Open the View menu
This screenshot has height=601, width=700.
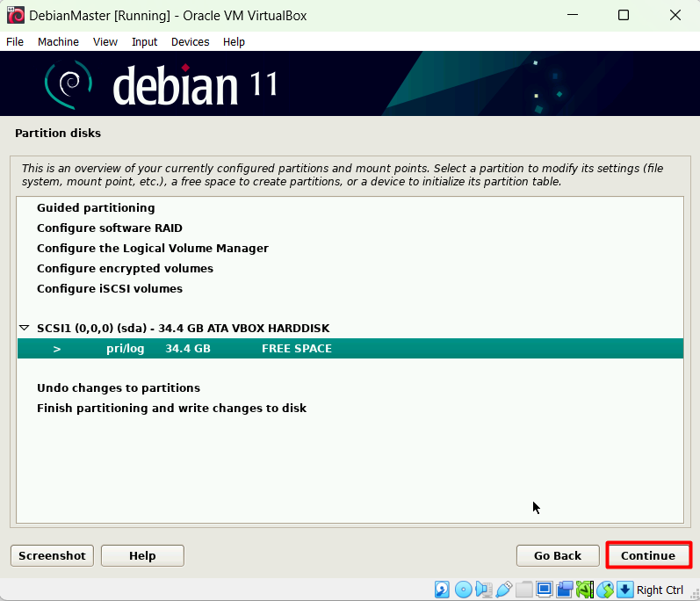(105, 41)
